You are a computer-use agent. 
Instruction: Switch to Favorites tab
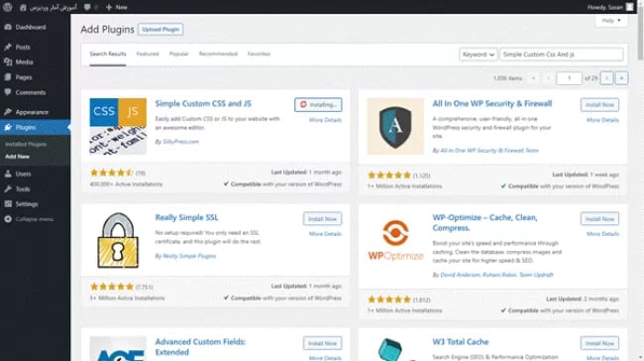[259, 54]
